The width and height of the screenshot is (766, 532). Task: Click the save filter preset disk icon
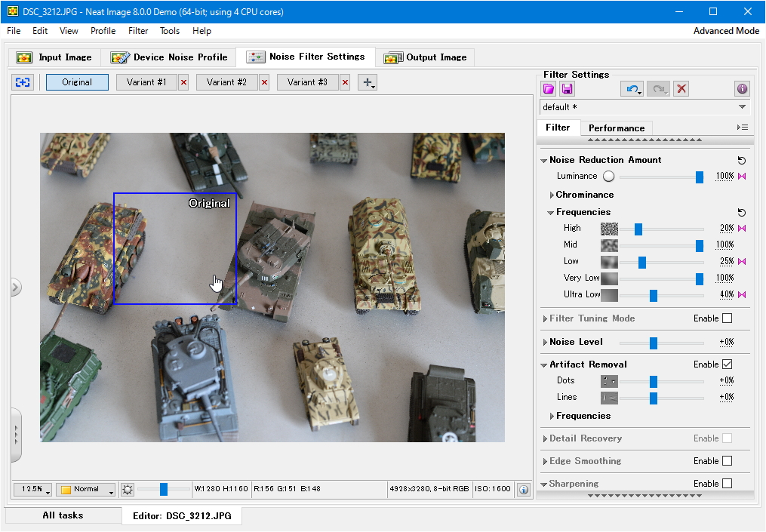pyautogui.click(x=567, y=89)
